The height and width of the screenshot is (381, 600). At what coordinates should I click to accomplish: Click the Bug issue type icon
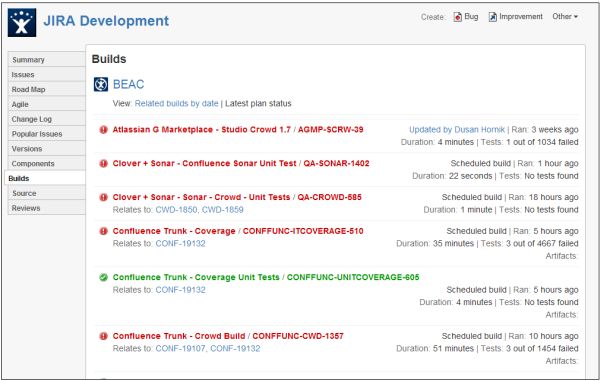[x=458, y=17]
